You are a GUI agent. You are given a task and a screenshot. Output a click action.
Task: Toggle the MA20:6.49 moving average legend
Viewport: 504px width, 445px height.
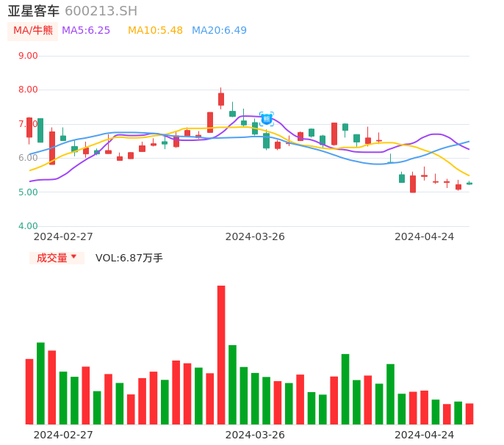[219, 31]
